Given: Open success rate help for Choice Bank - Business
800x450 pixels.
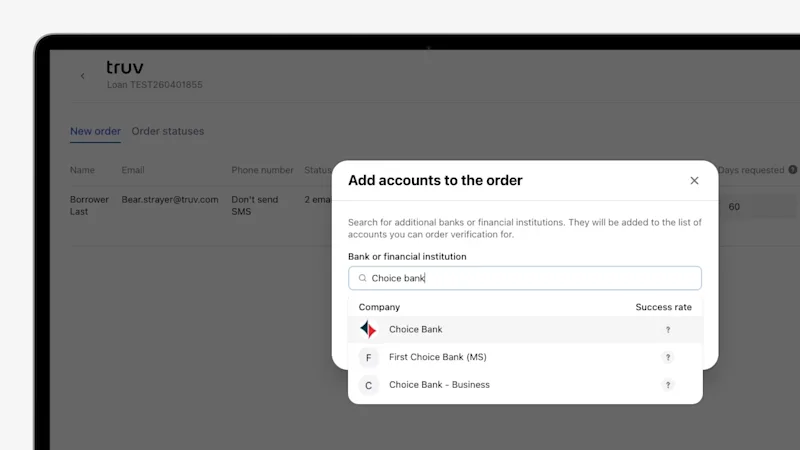Looking at the screenshot, I should pyautogui.click(x=668, y=385).
